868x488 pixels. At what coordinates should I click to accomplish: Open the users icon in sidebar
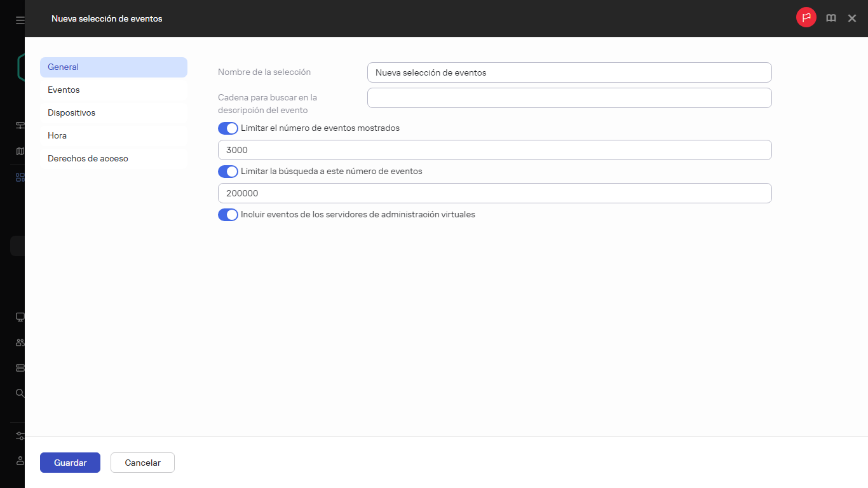click(19, 342)
